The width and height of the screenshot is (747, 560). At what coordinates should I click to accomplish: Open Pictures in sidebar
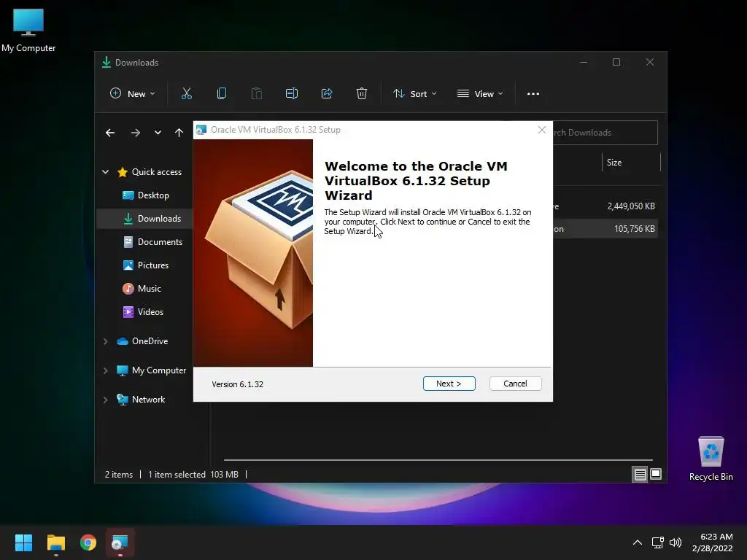coord(146,265)
